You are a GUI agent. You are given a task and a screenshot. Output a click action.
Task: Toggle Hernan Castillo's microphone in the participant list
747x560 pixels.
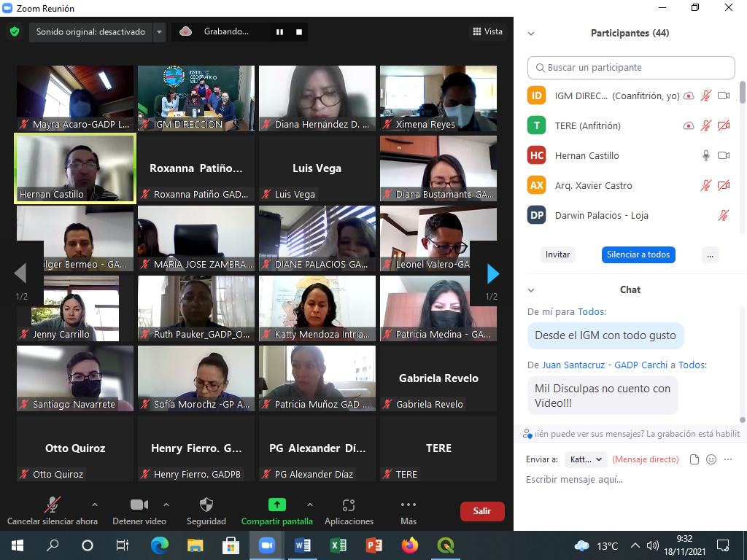[705, 155]
